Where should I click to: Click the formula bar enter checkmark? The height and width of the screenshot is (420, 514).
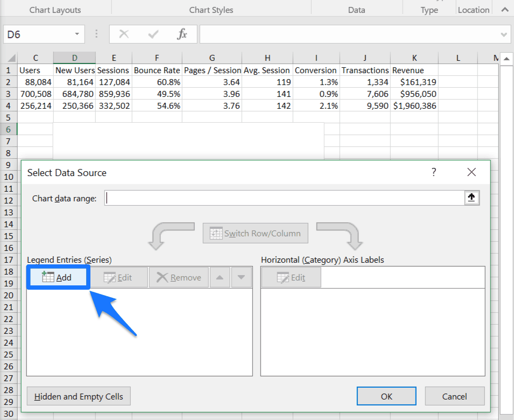click(x=153, y=34)
